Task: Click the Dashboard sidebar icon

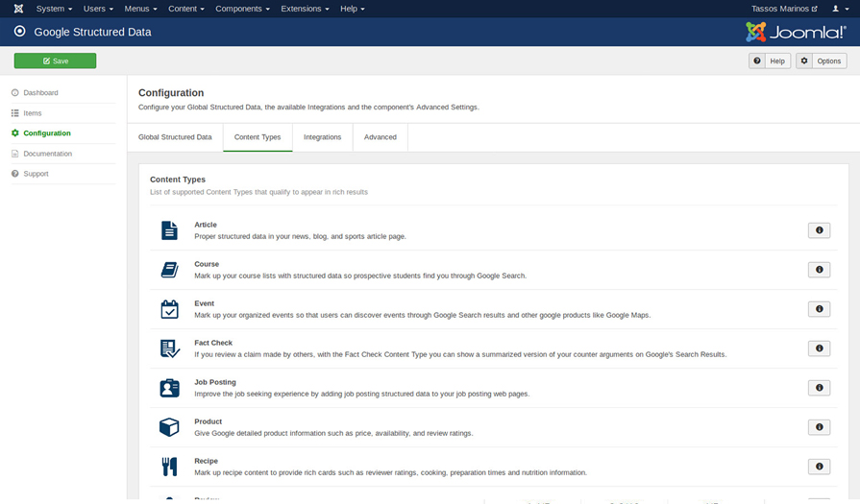Action: [14, 92]
